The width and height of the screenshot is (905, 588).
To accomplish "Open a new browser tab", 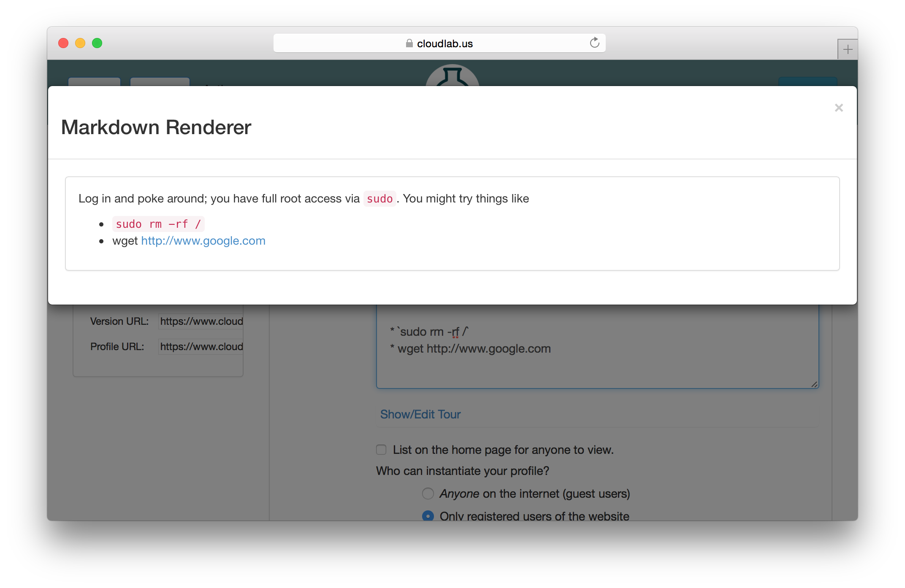I will [x=848, y=50].
